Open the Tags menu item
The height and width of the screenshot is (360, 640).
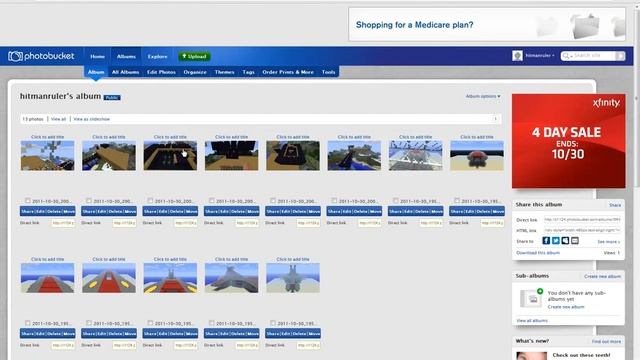(248, 72)
